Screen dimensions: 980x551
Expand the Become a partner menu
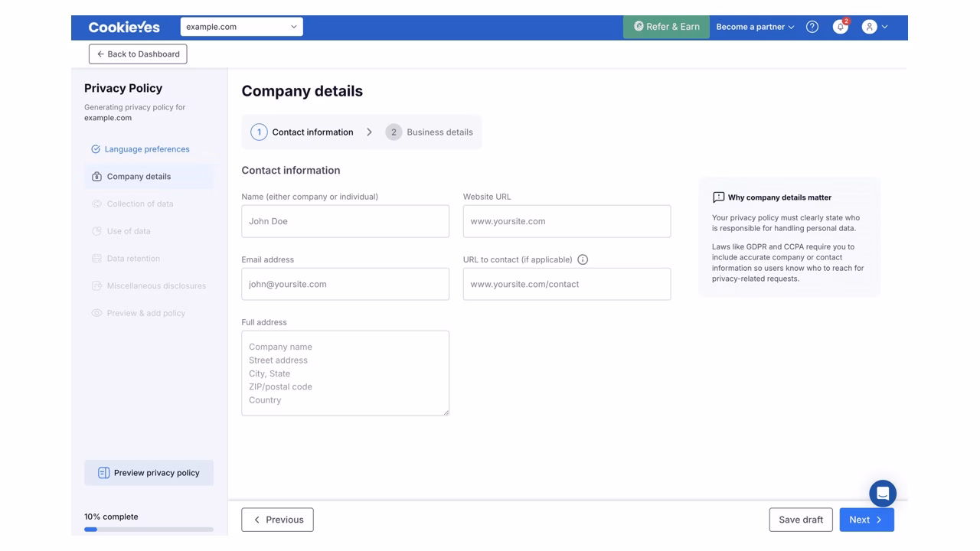pyautogui.click(x=755, y=27)
